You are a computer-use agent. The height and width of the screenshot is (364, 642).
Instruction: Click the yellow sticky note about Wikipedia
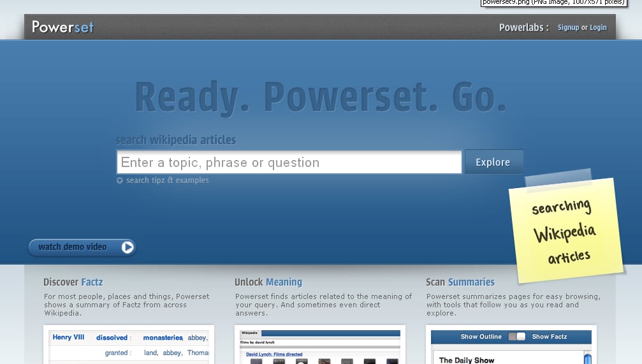[x=566, y=231]
